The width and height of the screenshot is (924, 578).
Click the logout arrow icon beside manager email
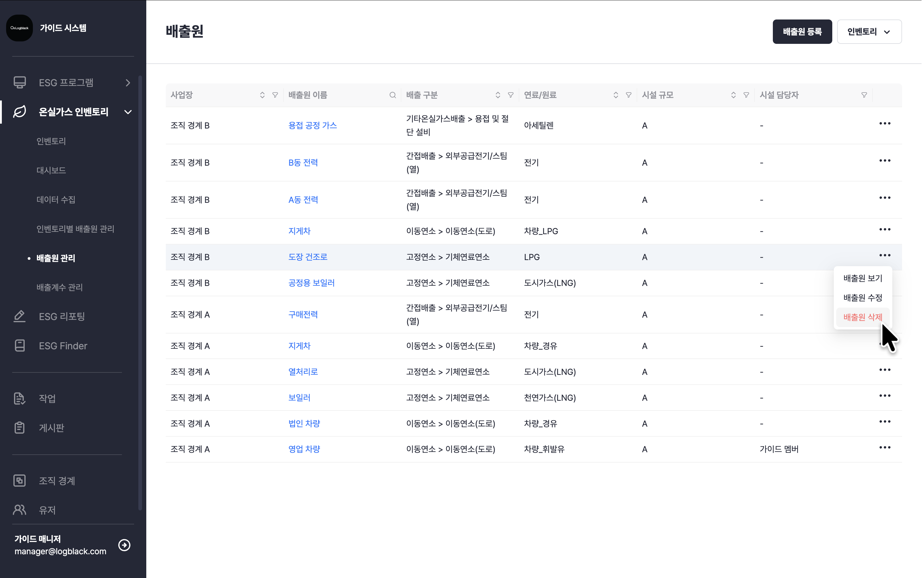[x=124, y=545]
